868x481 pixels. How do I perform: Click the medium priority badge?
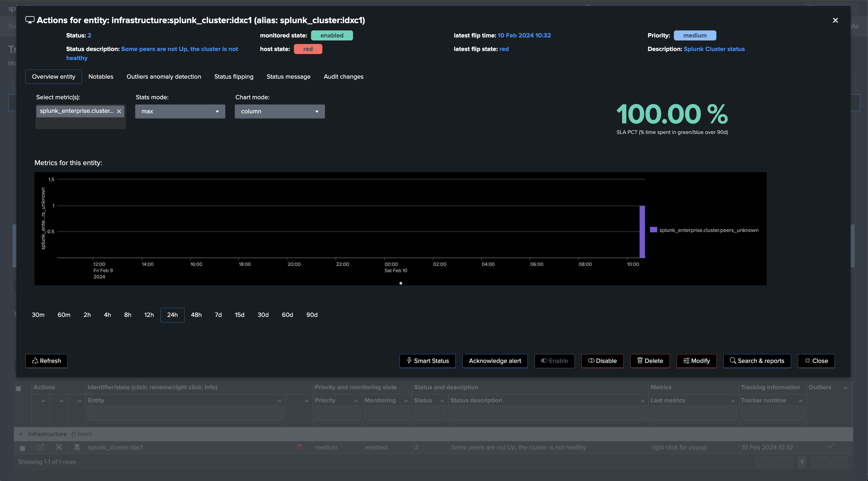tap(695, 35)
